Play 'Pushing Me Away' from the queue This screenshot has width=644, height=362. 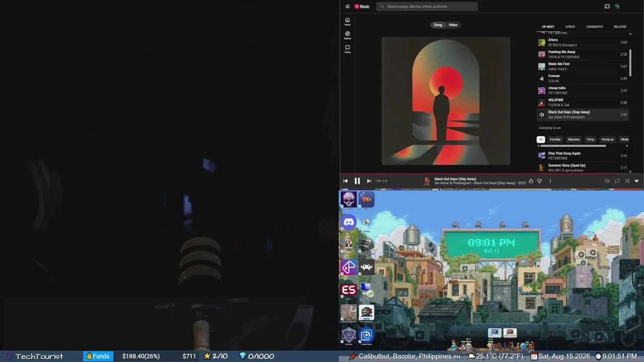pos(583,54)
